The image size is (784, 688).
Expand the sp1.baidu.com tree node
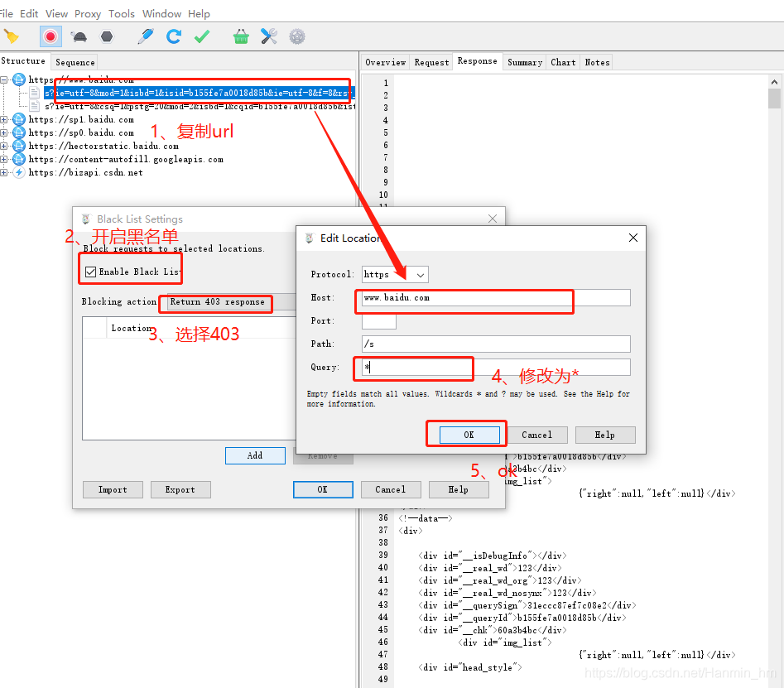tap(4, 119)
